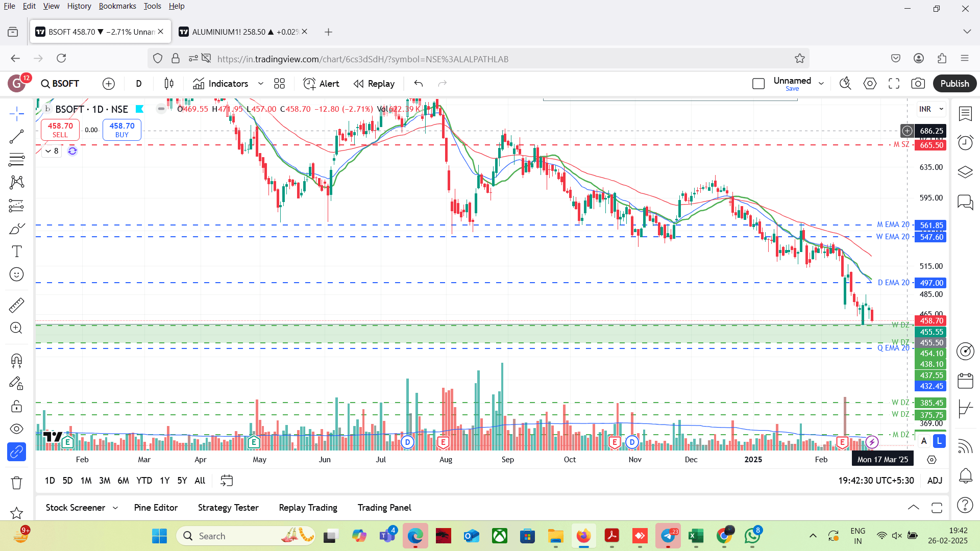
Task: Open the candlestick chart style selector
Action: 169,84
